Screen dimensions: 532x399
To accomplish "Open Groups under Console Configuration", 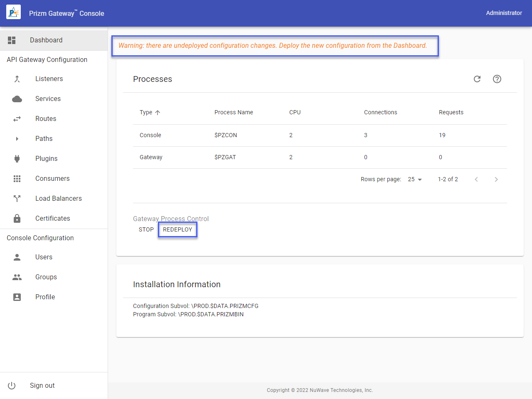I will click(x=46, y=277).
